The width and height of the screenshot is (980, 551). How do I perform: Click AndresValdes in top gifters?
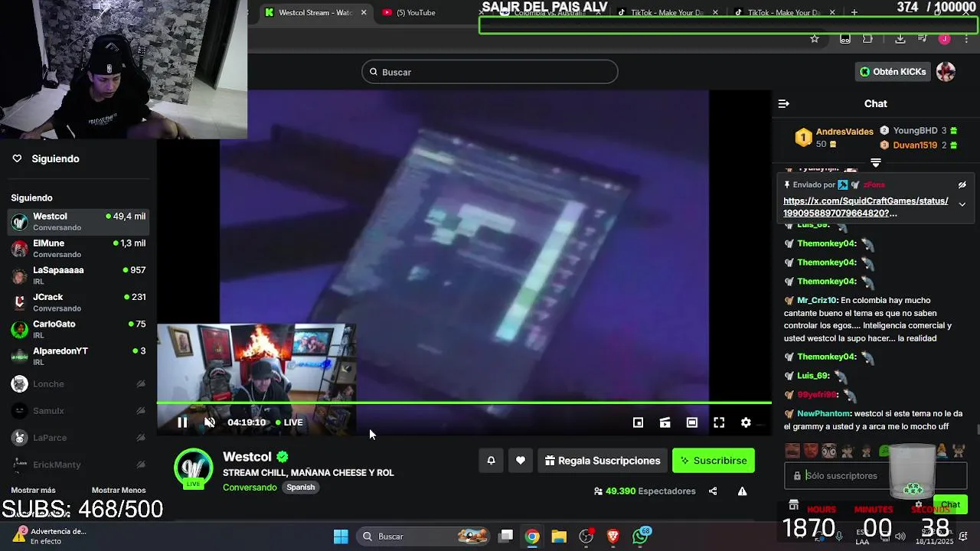click(844, 132)
